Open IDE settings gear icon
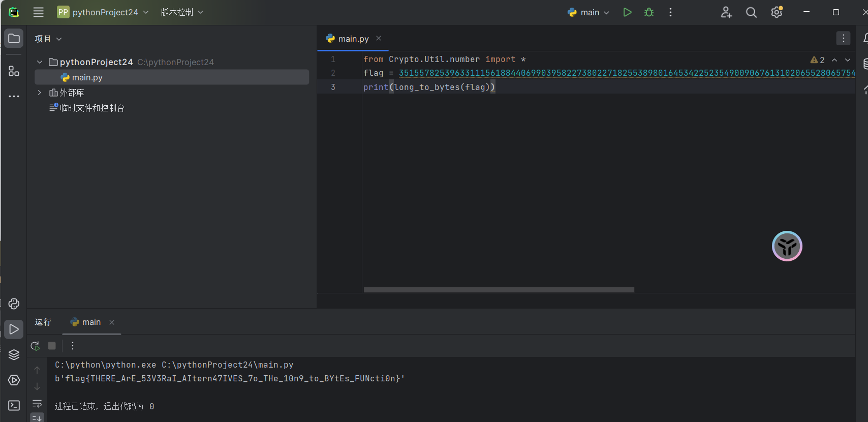The width and height of the screenshot is (868, 422). pyautogui.click(x=777, y=12)
